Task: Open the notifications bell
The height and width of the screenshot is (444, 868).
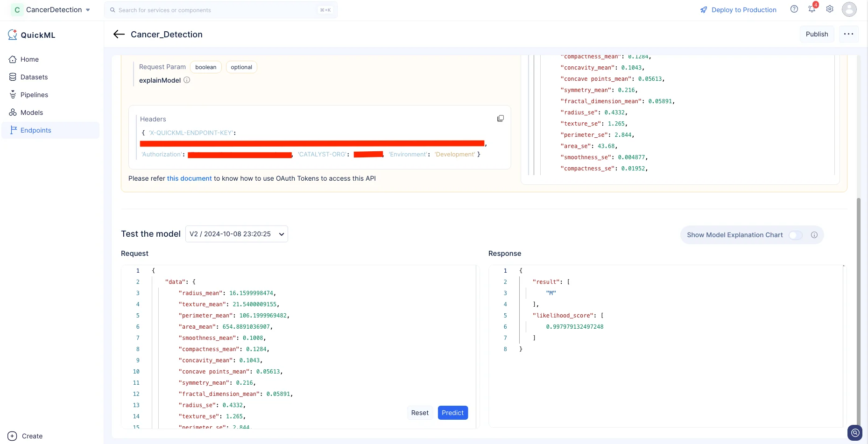Action: coord(812,9)
